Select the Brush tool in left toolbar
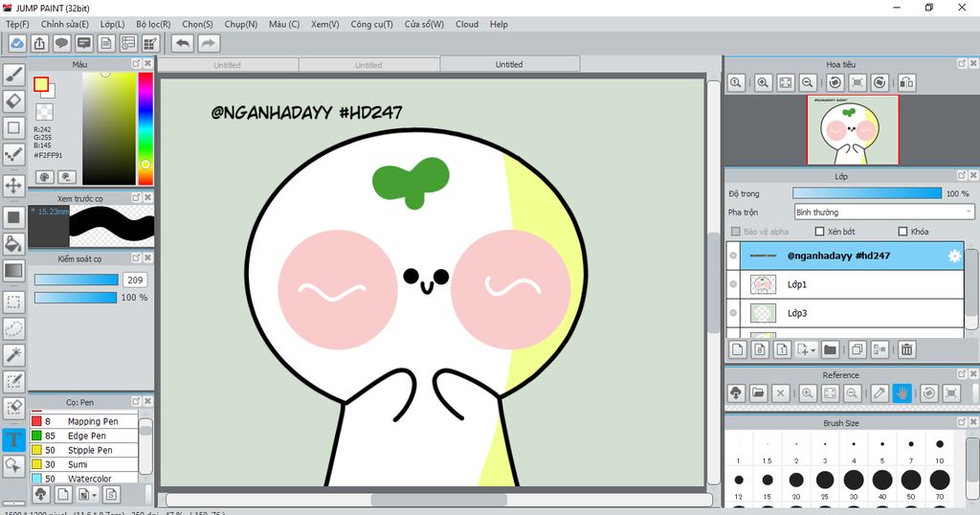The width and height of the screenshot is (980, 515). 13,75
